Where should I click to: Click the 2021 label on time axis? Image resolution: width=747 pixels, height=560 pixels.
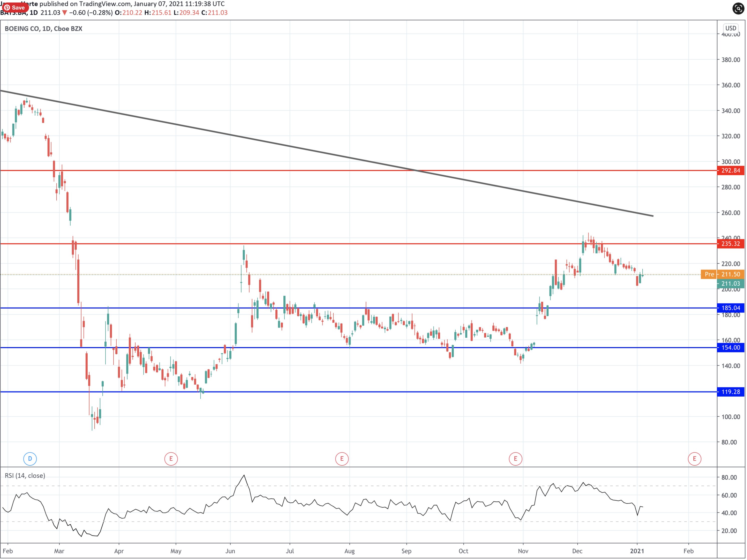tap(637, 551)
